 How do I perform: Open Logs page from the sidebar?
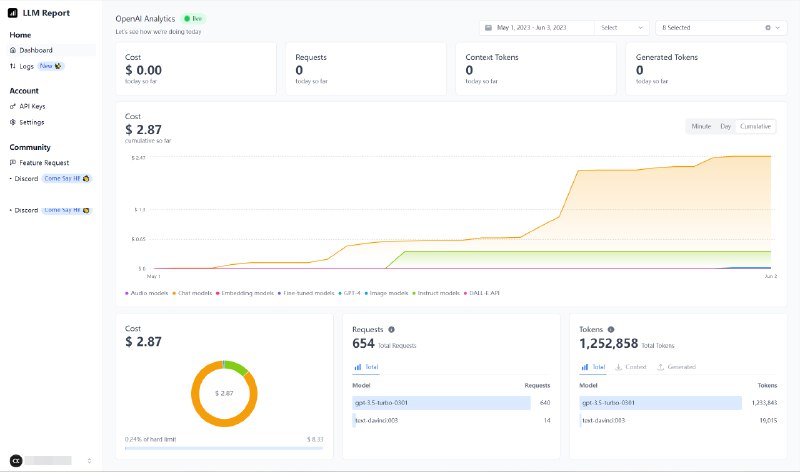[26, 66]
